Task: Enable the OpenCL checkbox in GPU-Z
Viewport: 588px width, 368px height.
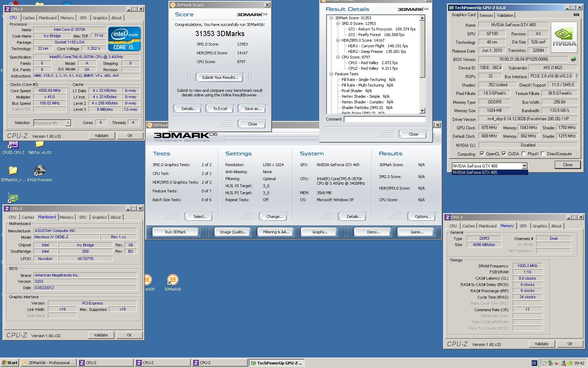Action: (x=482, y=154)
